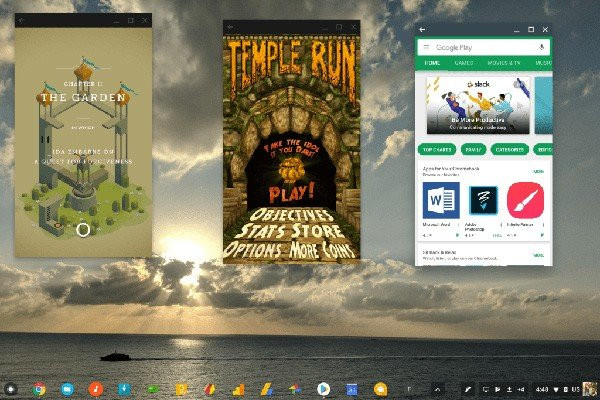Screen dimensions: 600x400
Task: Open the Adobe Photoshop Sketch app icon
Action: (x=484, y=201)
